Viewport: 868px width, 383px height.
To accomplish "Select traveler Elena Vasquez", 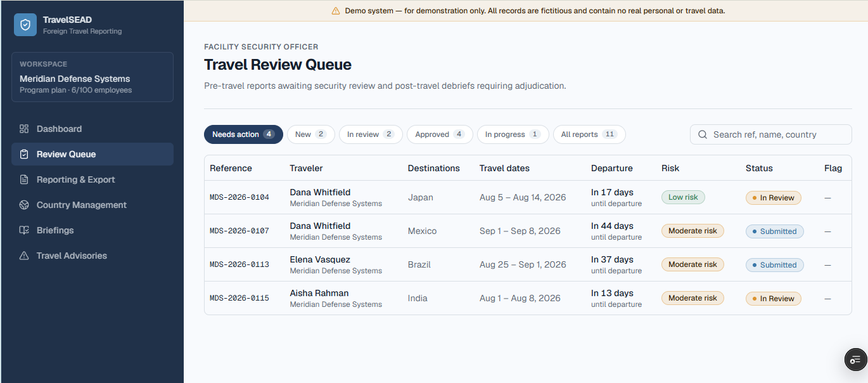I will click(320, 259).
